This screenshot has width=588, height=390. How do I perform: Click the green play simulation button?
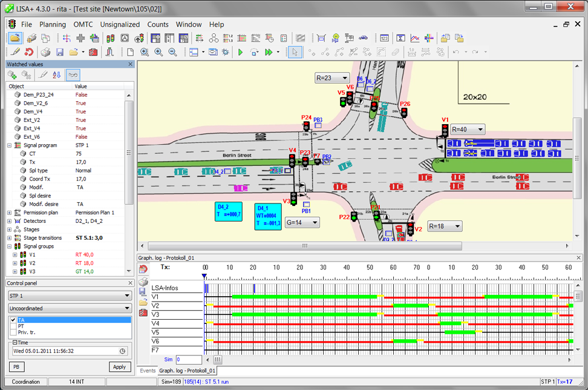click(240, 53)
